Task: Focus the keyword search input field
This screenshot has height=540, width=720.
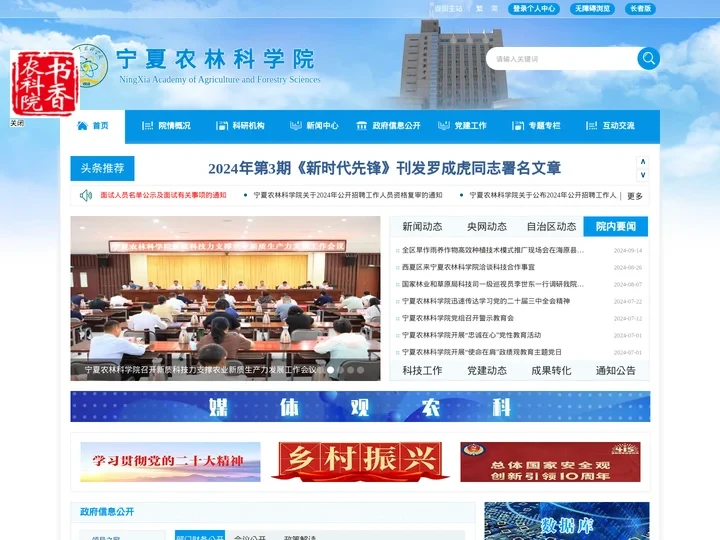Action: (562, 59)
